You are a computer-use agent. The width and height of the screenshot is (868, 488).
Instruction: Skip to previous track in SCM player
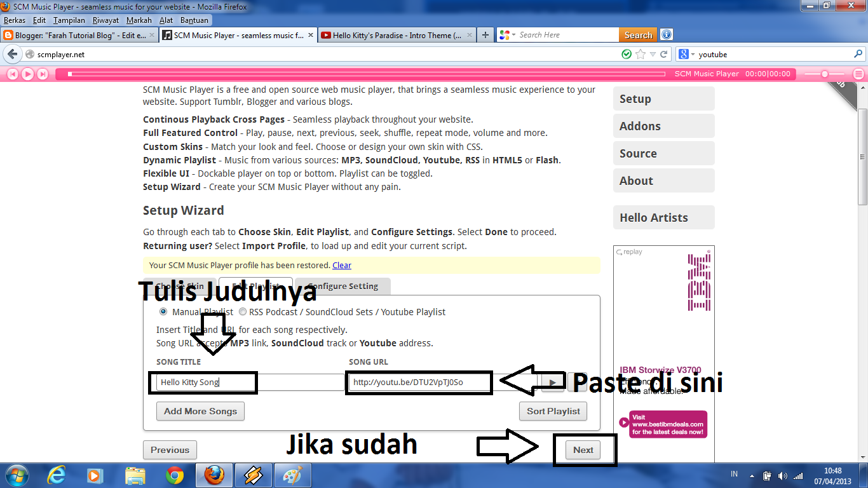pos(12,74)
